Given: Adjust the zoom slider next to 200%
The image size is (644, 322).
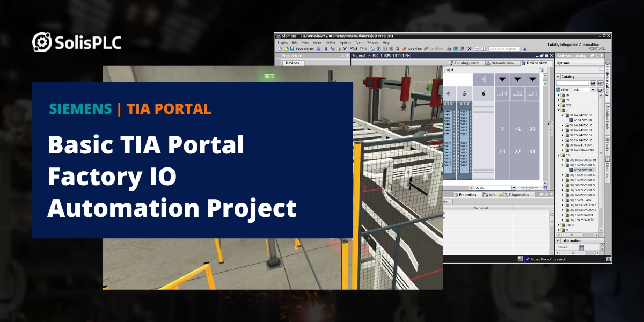Looking at the screenshot, I should (x=532, y=188).
